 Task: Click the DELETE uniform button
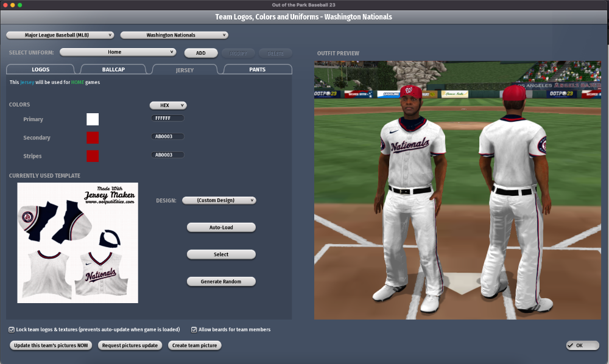(x=275, y=53)
